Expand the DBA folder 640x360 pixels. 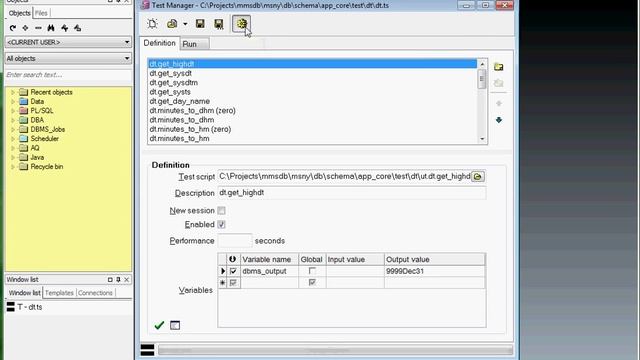point(13,120)
